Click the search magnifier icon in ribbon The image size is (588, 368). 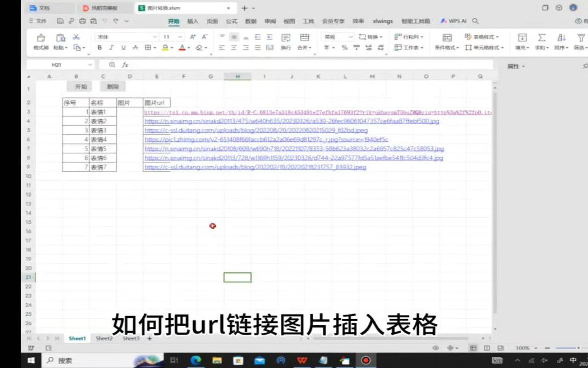(475, 21)
